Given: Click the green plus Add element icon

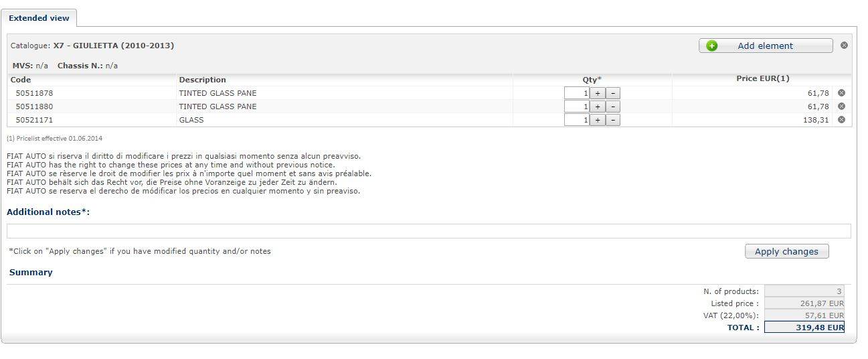Looking at the screenshot, I should 711,46.
